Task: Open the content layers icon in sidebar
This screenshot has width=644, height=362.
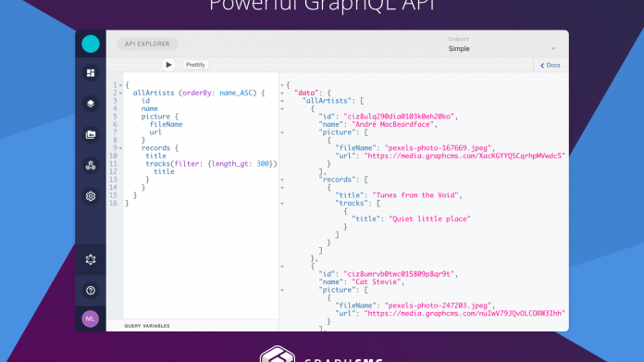Action: [x=91, y=104]
